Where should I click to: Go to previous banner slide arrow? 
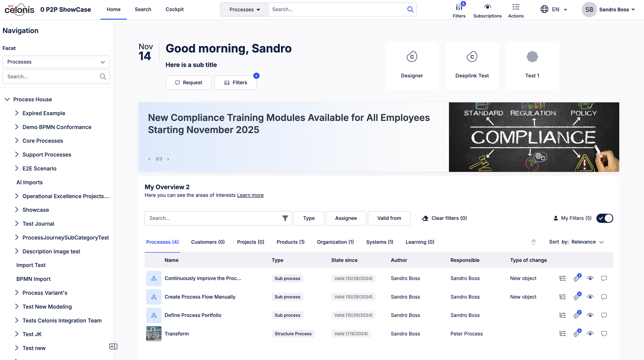tap(149, 159)
